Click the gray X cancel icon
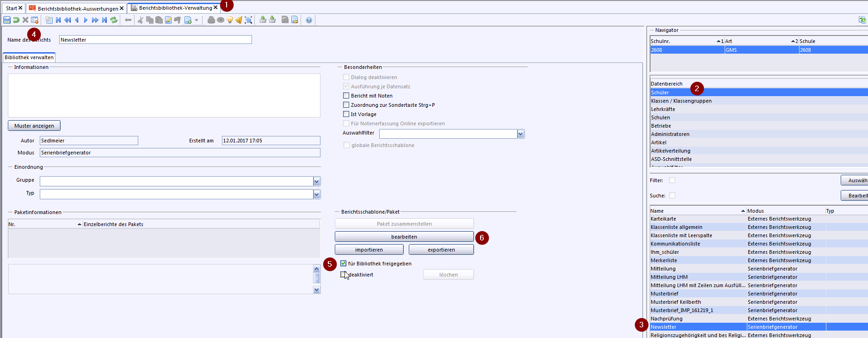 point(25,20)
